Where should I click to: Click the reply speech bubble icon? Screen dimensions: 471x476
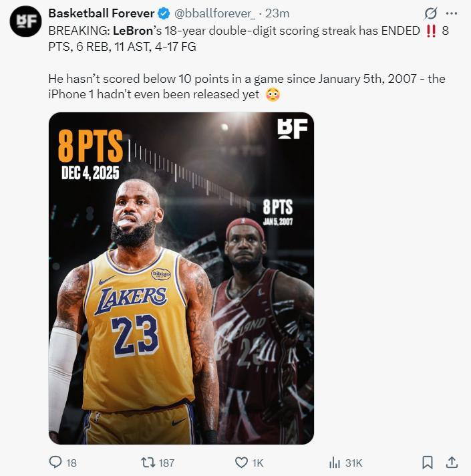(55, 462)
